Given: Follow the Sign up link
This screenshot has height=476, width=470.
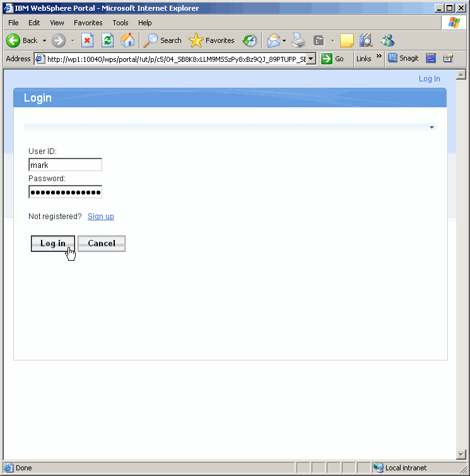Looking at the screenshot, I should (x=101, y=217).
